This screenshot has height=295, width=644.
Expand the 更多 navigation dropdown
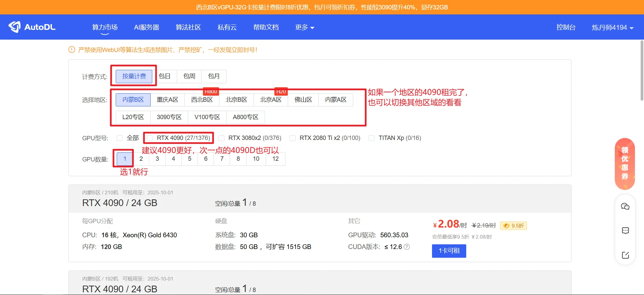[305, 27]
